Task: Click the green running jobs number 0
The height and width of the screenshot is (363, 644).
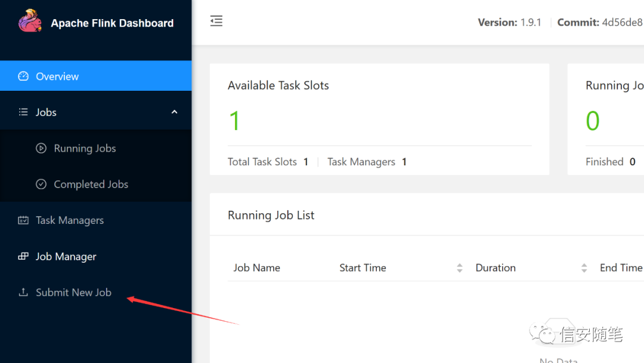Action: click(593, 121)
